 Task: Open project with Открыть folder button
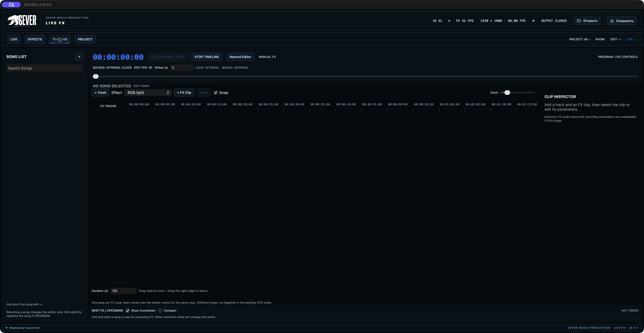(x=587, y=21)
